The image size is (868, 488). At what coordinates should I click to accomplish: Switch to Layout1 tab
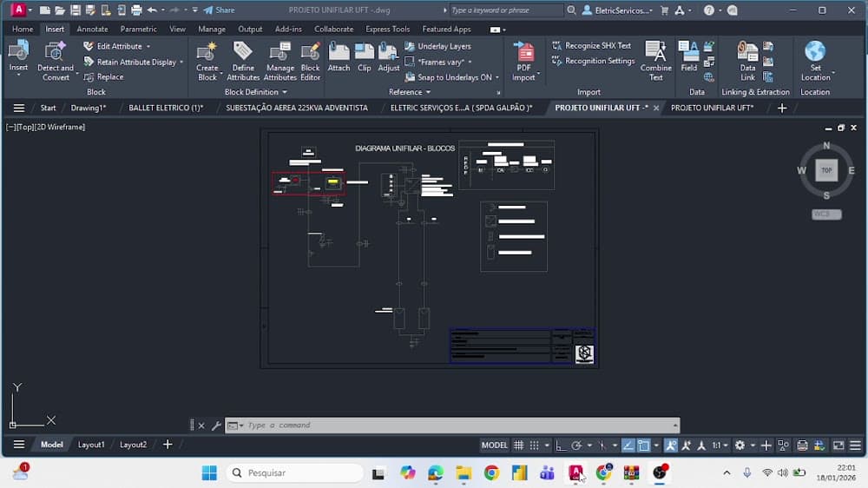91,445
